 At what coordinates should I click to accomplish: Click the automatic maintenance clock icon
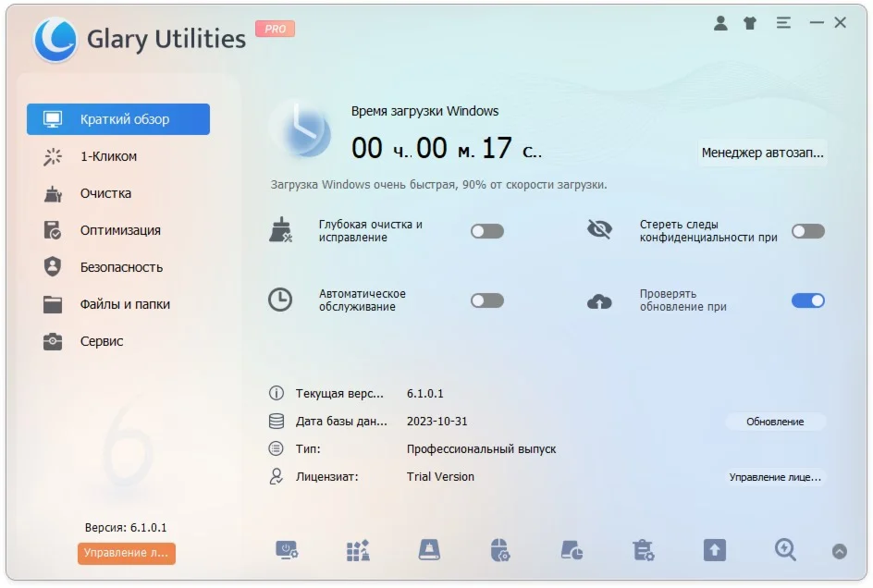coord(280,300)
